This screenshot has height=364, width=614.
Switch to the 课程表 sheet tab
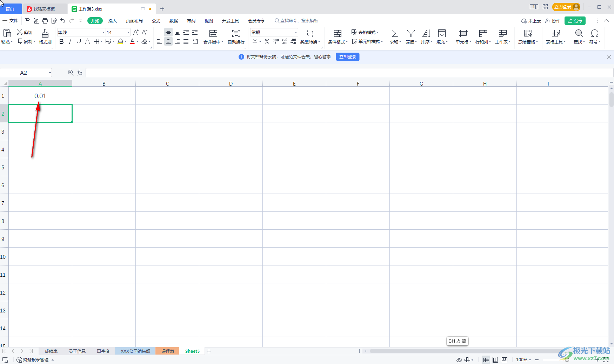[x=167, y=351]
